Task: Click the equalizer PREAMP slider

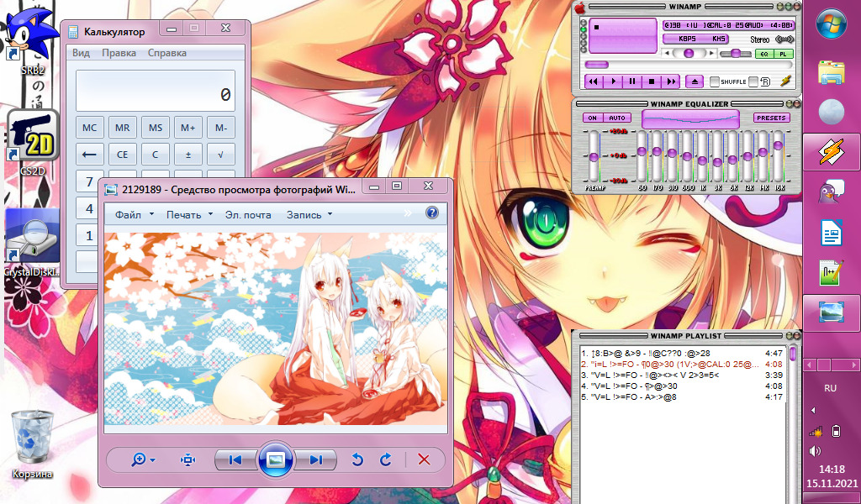Action: coord(594,157)
